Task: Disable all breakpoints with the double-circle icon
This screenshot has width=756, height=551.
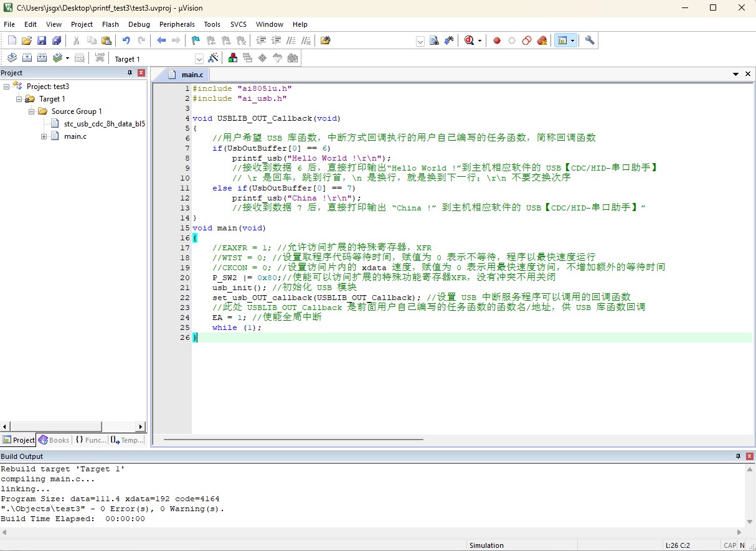Action: 527,40
